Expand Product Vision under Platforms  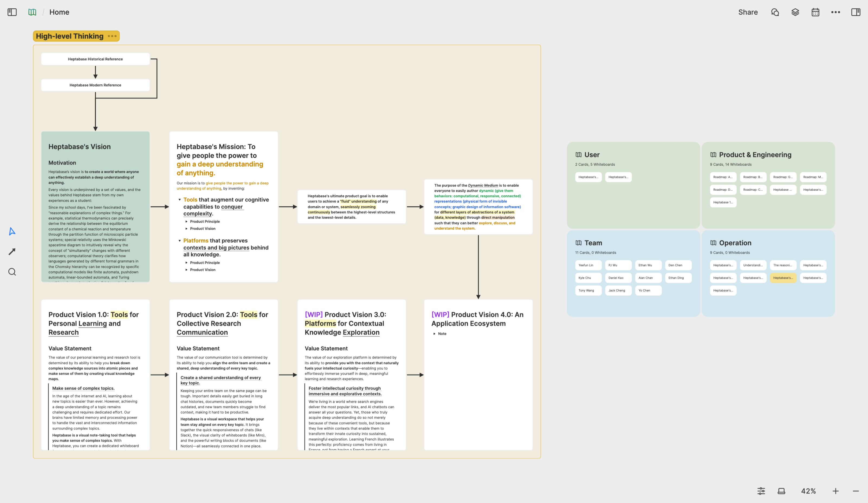pos(186,270)
